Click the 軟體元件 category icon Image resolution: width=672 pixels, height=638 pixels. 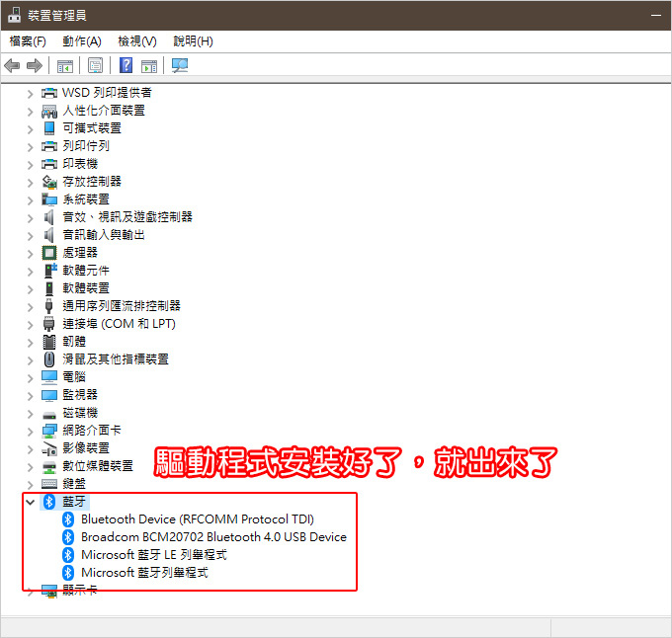(x=50, y=271)
